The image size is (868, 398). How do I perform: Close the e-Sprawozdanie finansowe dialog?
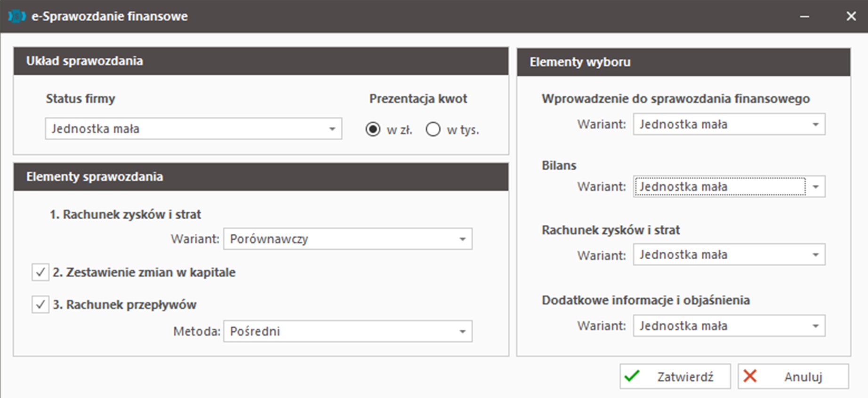(x=851, y=16)
